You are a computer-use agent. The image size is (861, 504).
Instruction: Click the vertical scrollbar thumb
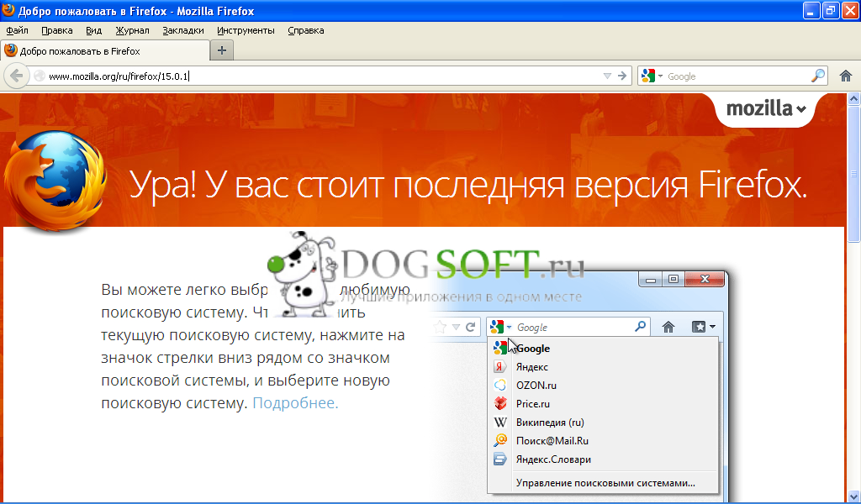(853, 173)
